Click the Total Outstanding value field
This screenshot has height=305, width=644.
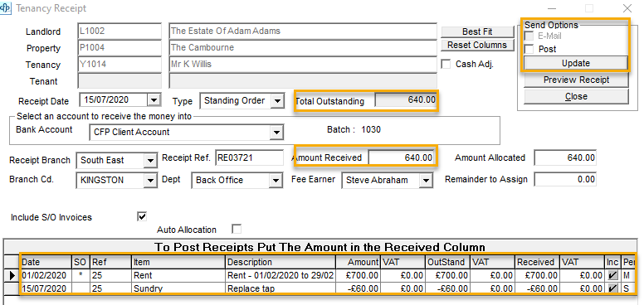point(406,100)
